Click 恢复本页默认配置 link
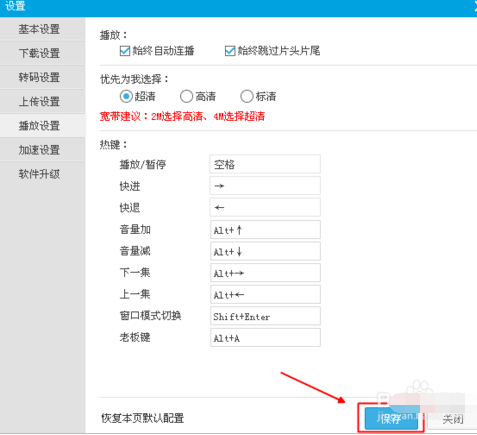 pos(143,418)
